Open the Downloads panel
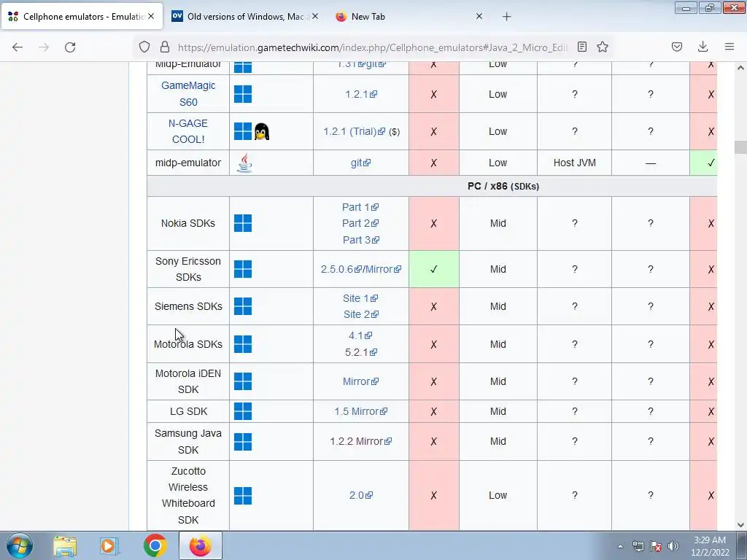The width and height of the screenshot is (747, 560). point(703,47)
